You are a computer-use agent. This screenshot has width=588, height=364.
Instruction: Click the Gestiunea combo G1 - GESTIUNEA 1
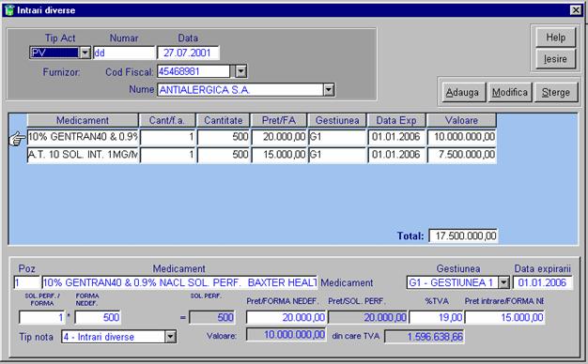[x=457, y=282]
